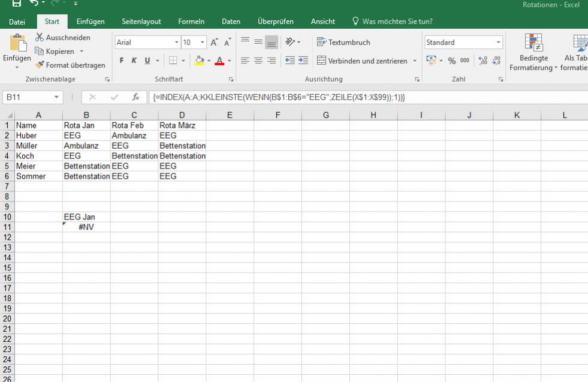Viewport: 588px width, 382px height.
Task: Toggle italic formatting with K button
Action: (134, 61)
